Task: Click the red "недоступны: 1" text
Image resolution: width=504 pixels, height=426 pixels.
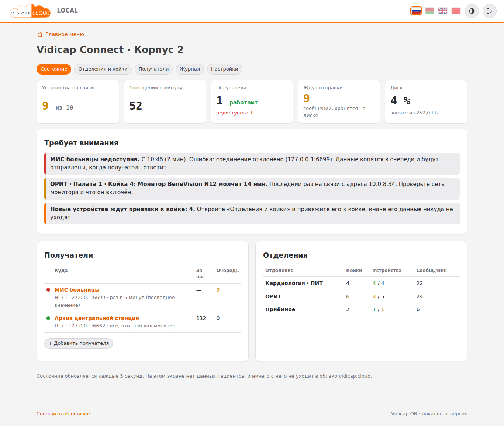Action: click(235, 113)
